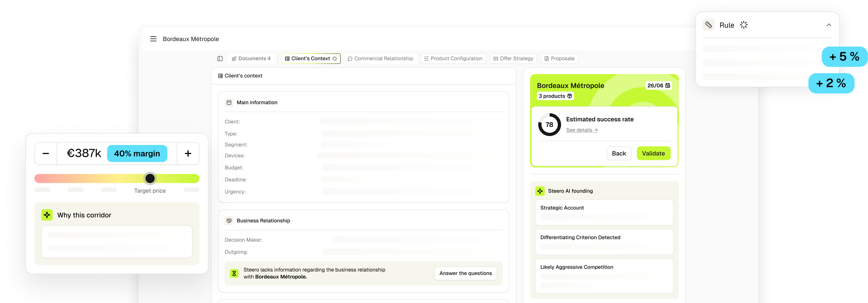Viewport: 868px width, 303px height.
Task: Click the Segment: field label
Action: tap(236, 145)
